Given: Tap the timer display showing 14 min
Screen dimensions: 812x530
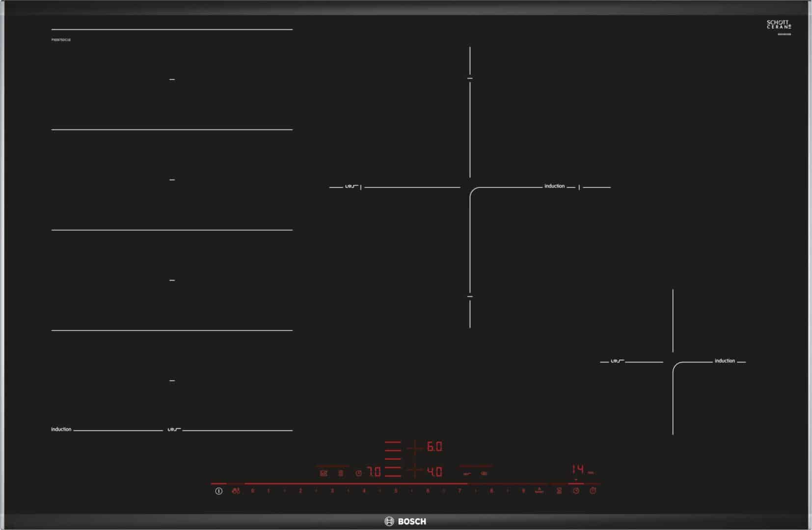Looking at the screenshot, I should [579, 470].
